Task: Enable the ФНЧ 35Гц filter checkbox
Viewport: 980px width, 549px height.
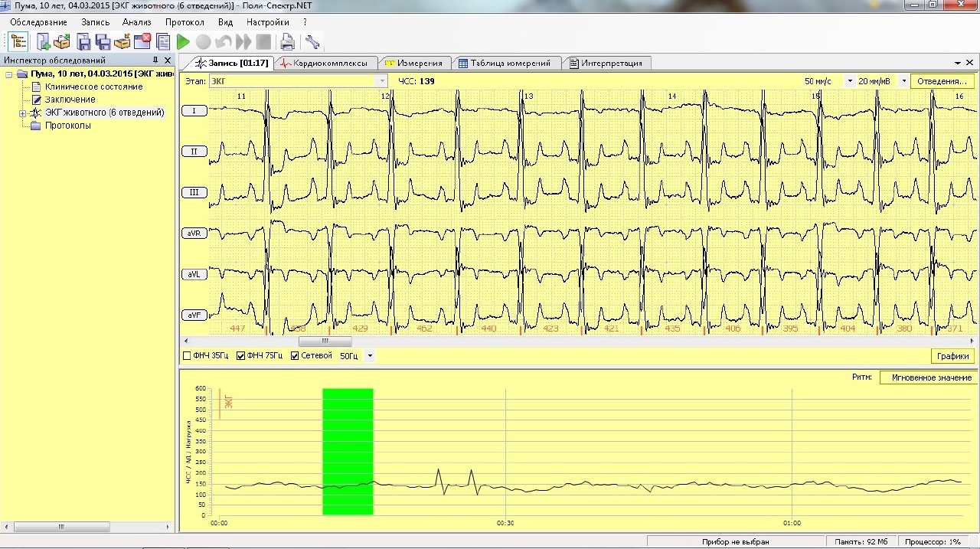Action: tap(187, 356)
